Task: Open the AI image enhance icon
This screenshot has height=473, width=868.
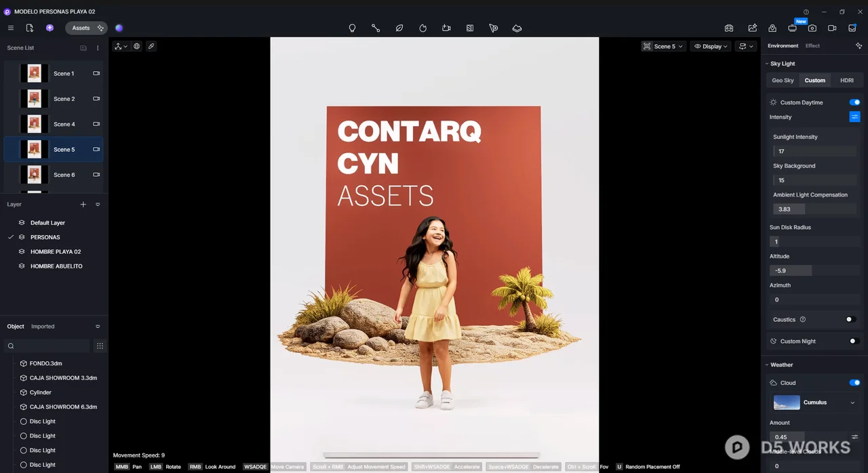Action: [753, 28]
